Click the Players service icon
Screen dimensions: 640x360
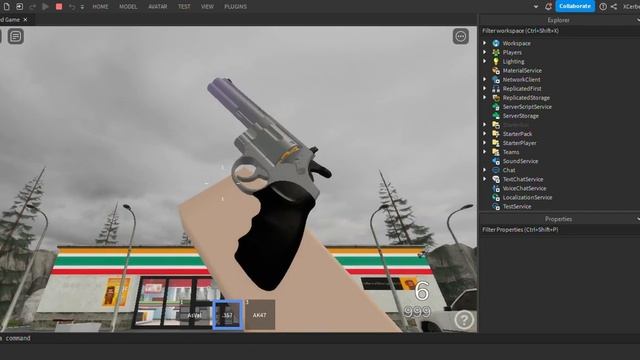496,52
